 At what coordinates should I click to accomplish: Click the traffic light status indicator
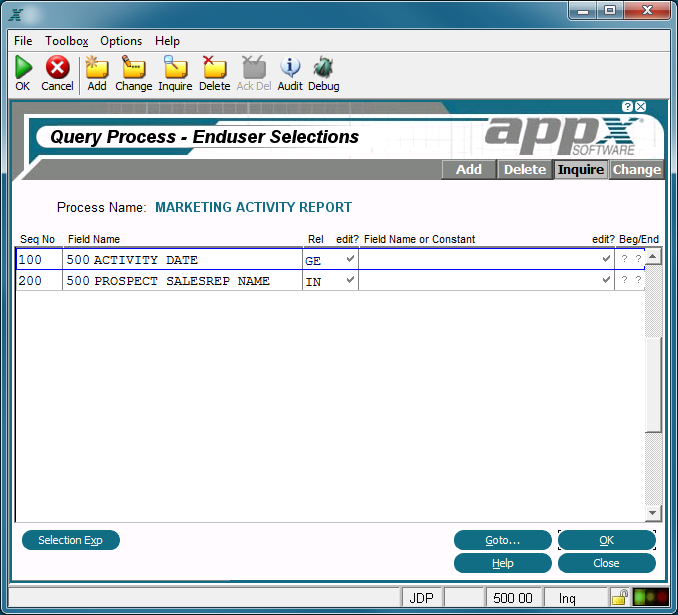point(651,597)
